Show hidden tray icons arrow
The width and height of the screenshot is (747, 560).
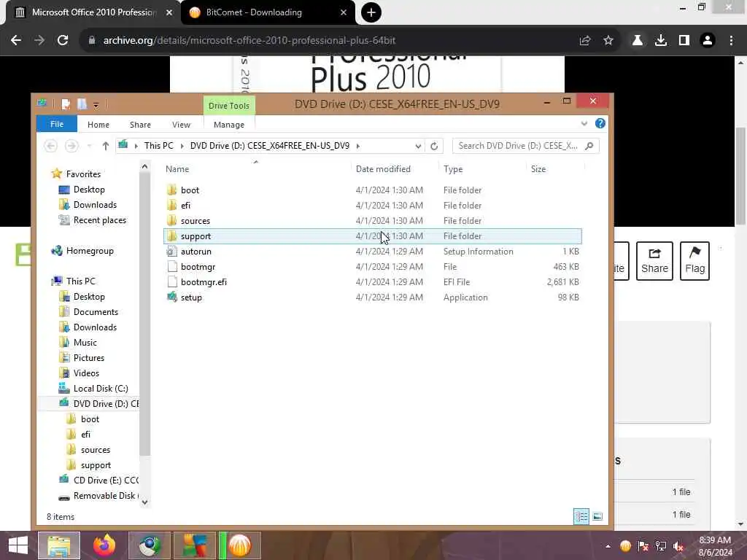(x=608, y=546)
